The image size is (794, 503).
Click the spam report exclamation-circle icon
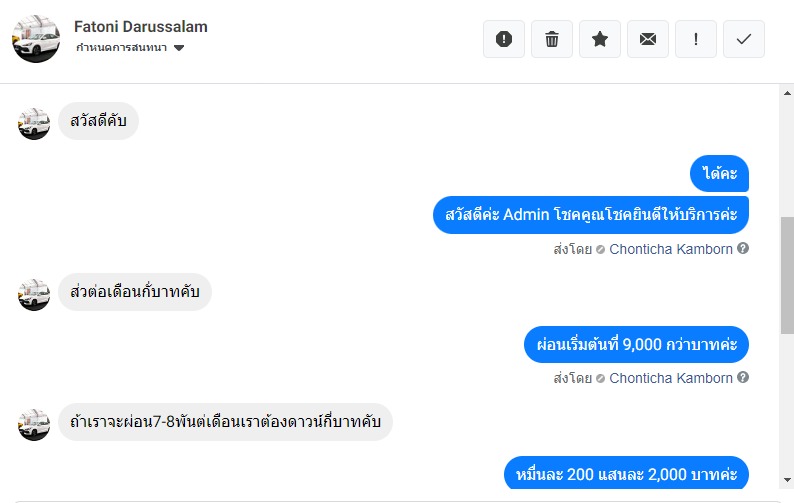click(x=504, y=39)
